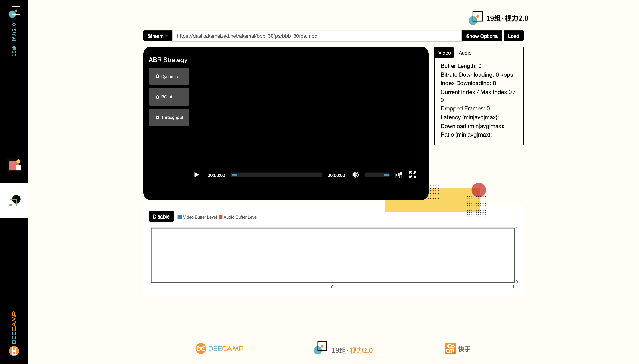
Task: Open the bitrate quality list icon
Action: 398,175
